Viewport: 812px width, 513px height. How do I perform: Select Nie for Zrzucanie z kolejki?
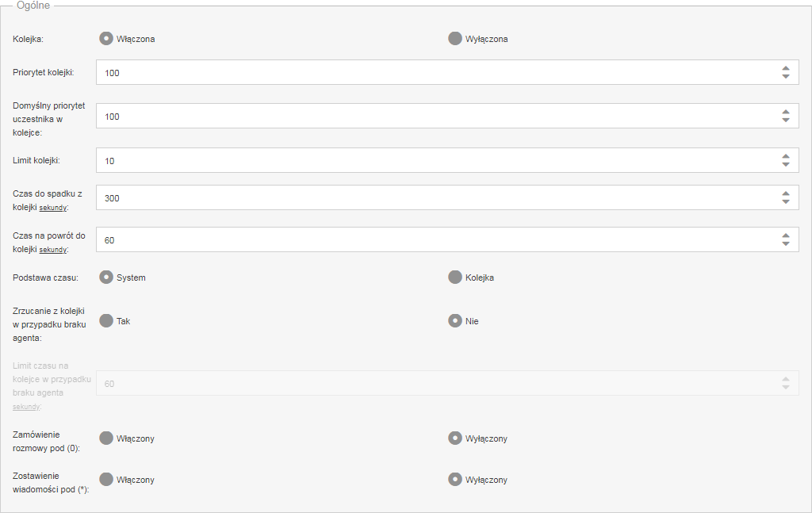point(455,321)
